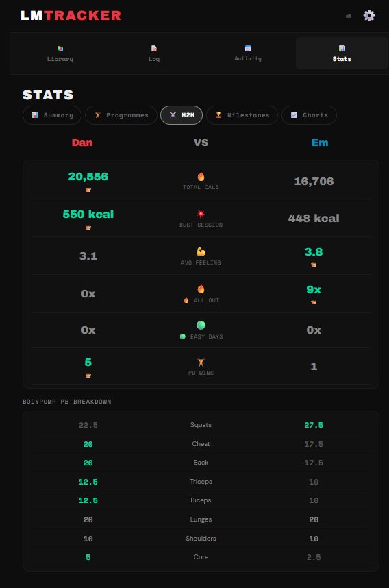
Task: Click the BODYPUMP PB BREAKDOWN heading
Action: click(x=66, y=402)
